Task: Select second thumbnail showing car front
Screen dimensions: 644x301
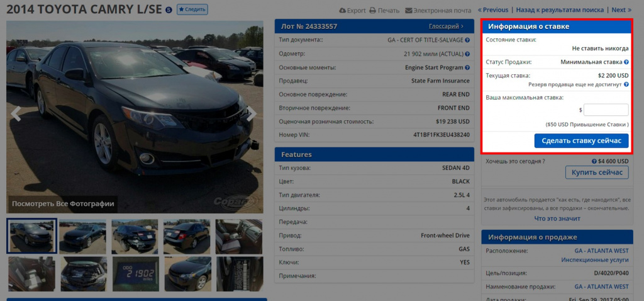Action: click(x=82, y=236)
